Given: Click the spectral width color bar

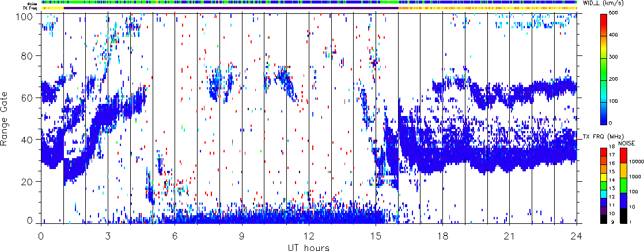Looking at the screenshot, I should point(604,69).
